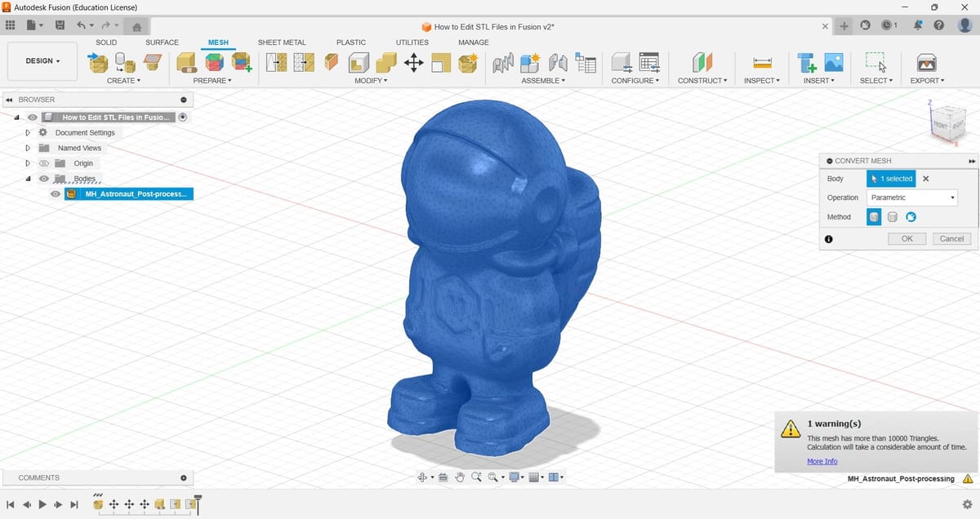Switch to the PLASTIC tab

351,42
